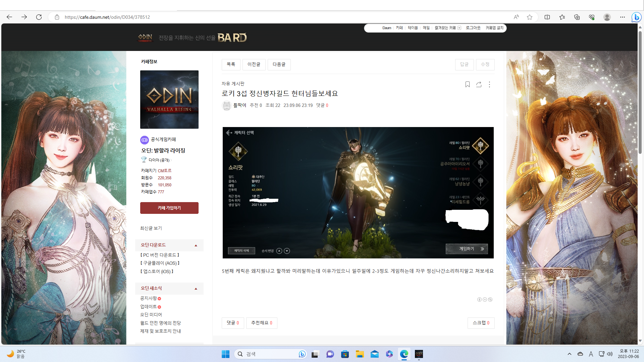Collapse the 오딘 새소식 section
This screenshot has height=362, width=644.
(196, 289)
